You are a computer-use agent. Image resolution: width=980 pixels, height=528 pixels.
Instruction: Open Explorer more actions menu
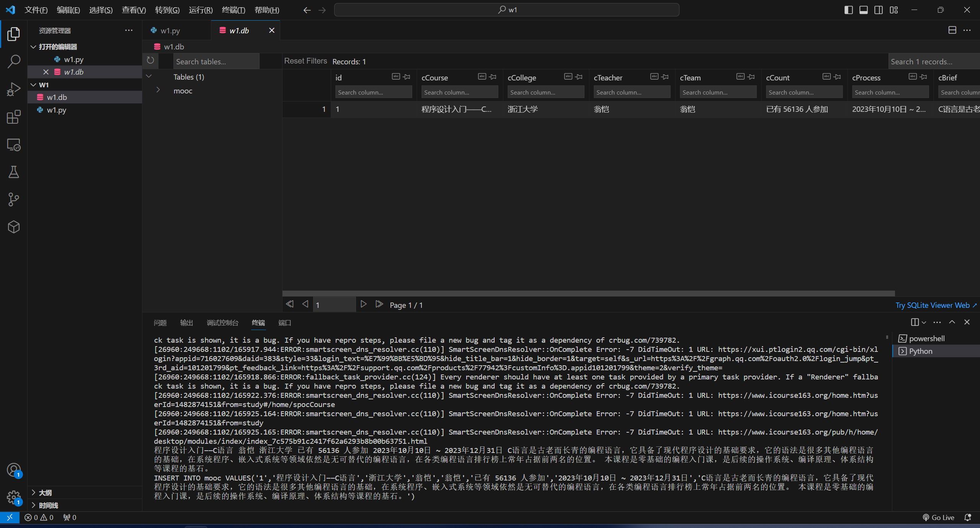[129, 30]
